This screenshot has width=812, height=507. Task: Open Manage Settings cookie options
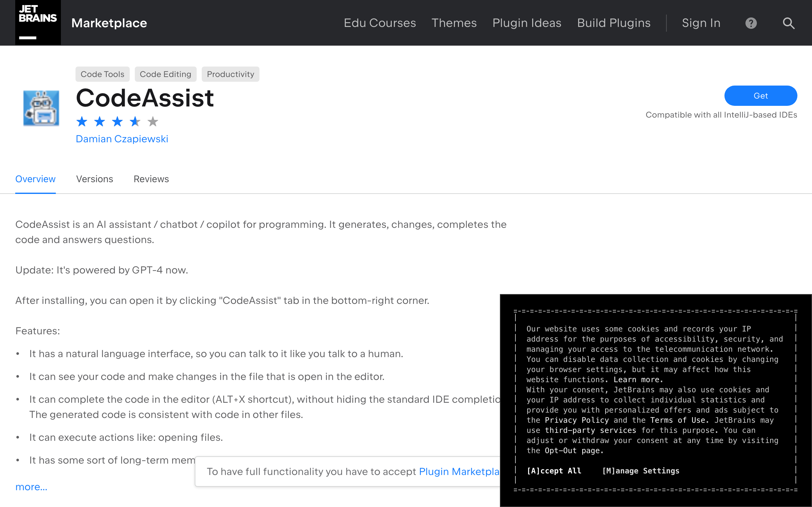[x=641, y=470]
